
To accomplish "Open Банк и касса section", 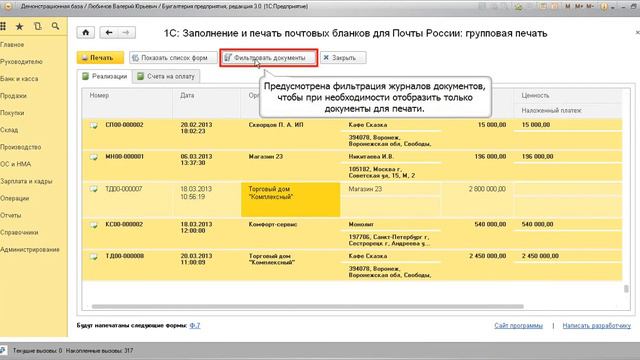I will point(19,79).
